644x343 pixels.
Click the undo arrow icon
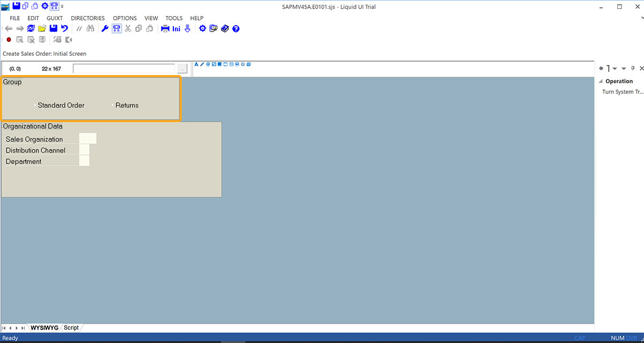[x=64, y=28]
